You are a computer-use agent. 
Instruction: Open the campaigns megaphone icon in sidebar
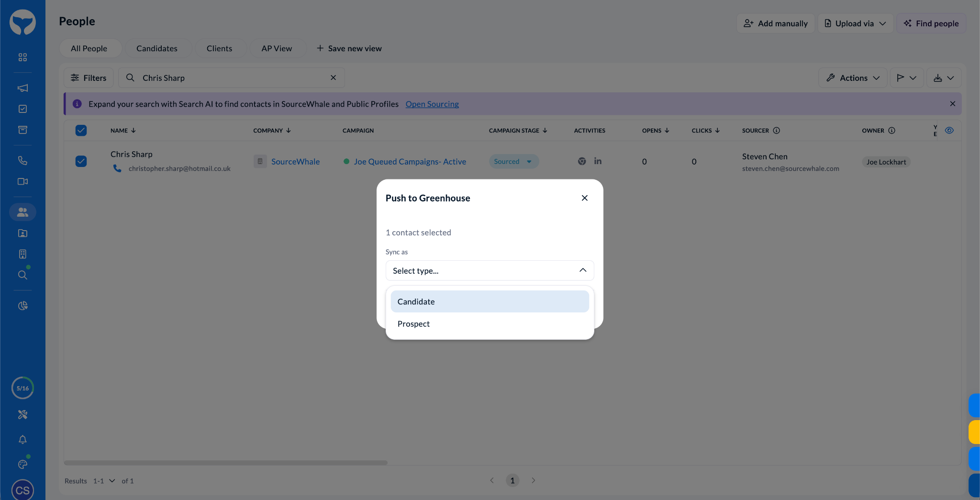click(x=22, y=88)
